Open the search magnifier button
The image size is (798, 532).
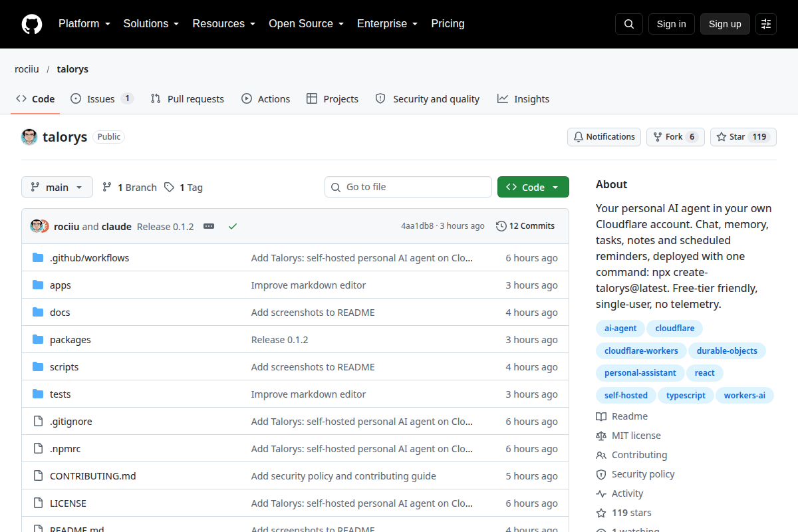pos(629,24)
